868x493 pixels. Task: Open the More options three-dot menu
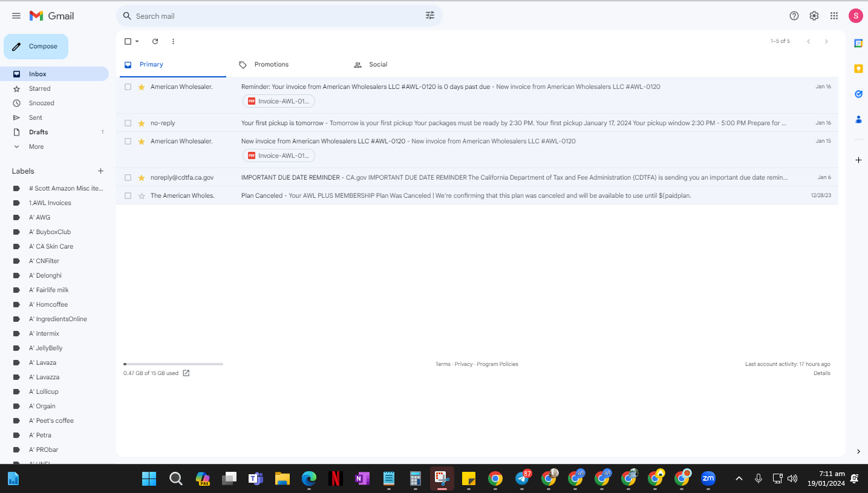point(173,41)
